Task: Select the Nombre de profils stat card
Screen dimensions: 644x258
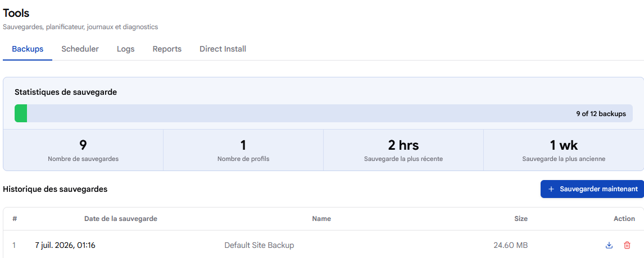Action: point(243,150)
